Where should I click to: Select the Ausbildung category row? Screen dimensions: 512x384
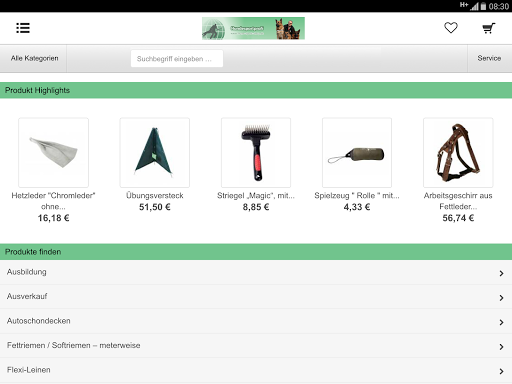pyautogui.click(x=256, y=272)
